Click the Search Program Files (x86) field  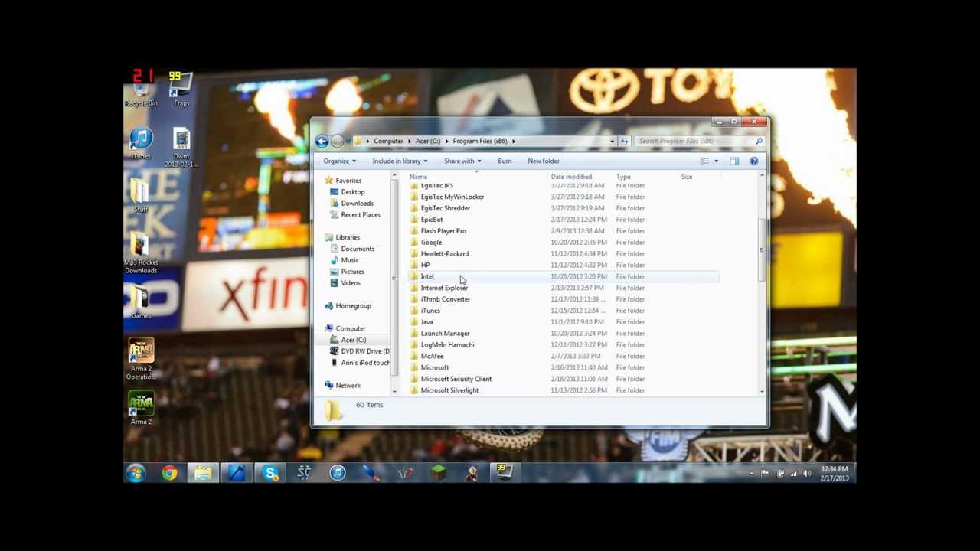point(699,141)
